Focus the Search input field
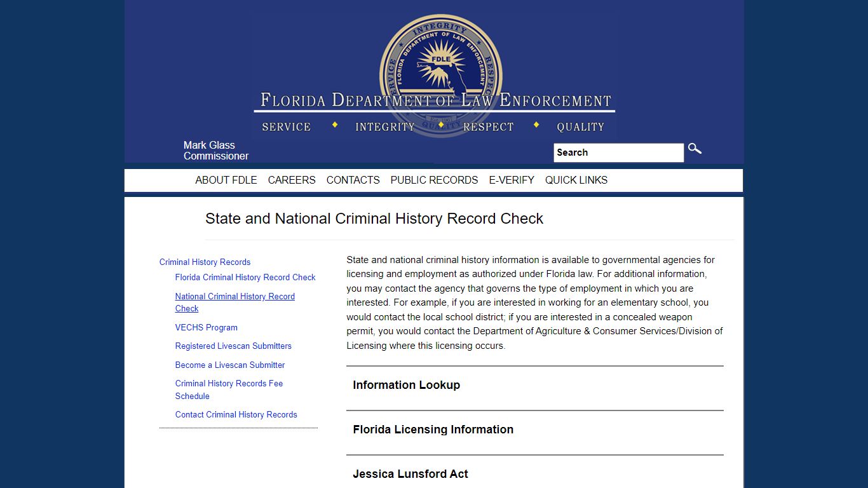The height and width of the screenshot is (488, 868). click(619, 152)
